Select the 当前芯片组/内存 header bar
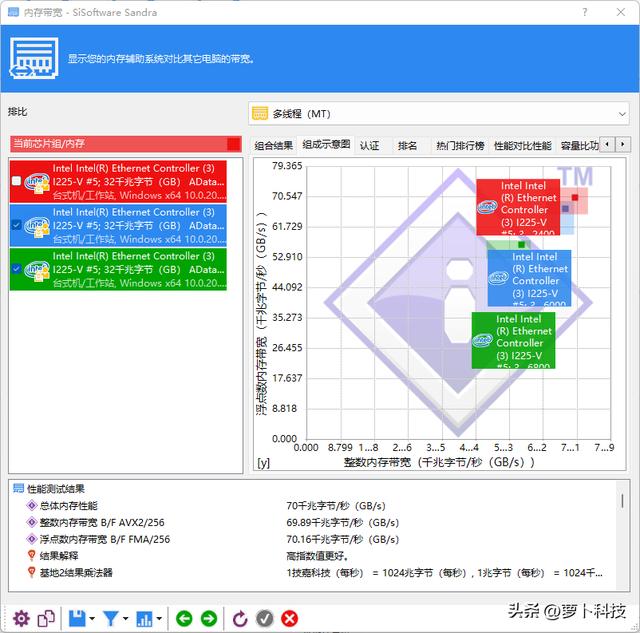The image size is (640, 633). point(126,144)
